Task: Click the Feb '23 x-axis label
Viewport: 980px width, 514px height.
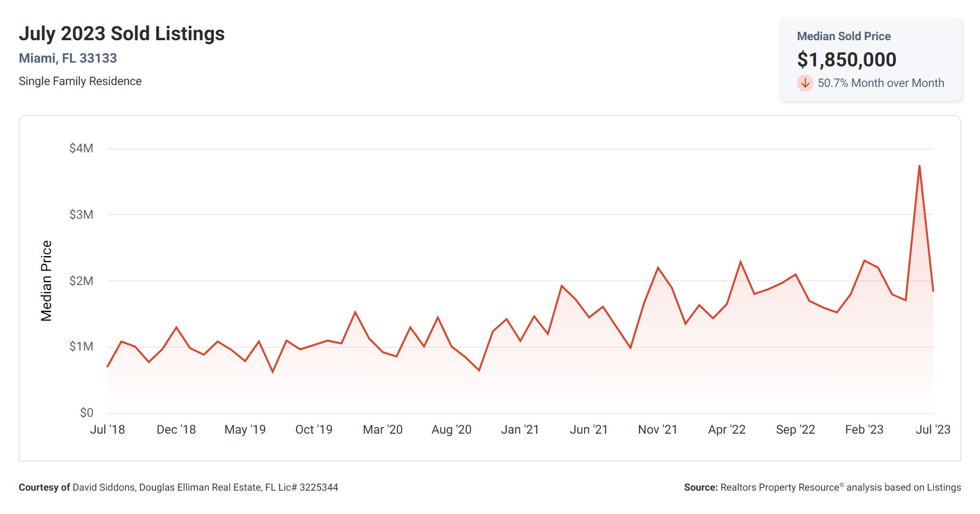Action: tap(864, 429)
